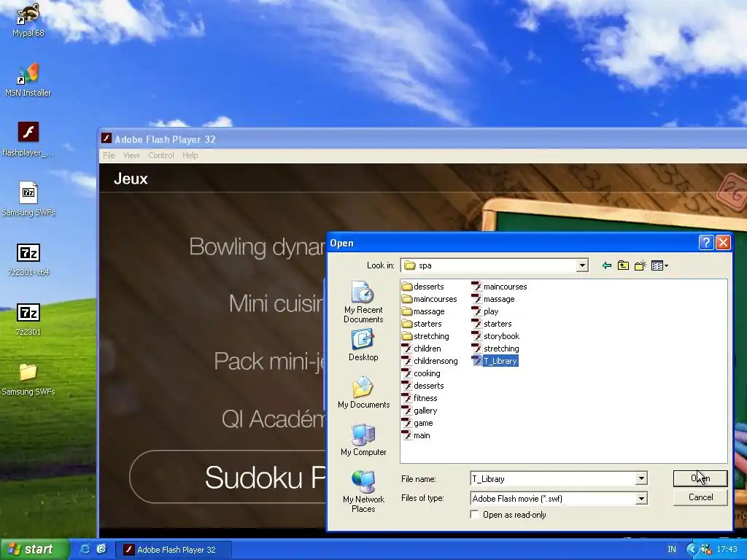This screenshot has width=747, height=560.
Task: Go to My Documents place
Action: coord(363,393)
